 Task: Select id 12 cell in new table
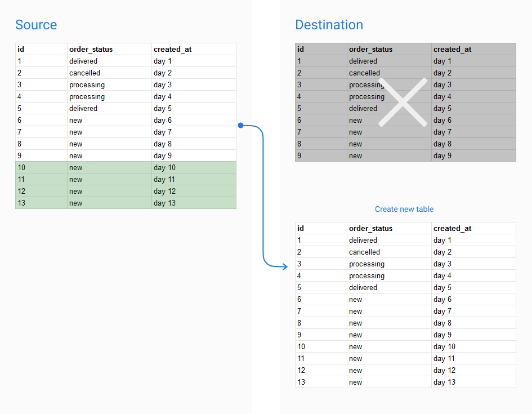[321, 370]
